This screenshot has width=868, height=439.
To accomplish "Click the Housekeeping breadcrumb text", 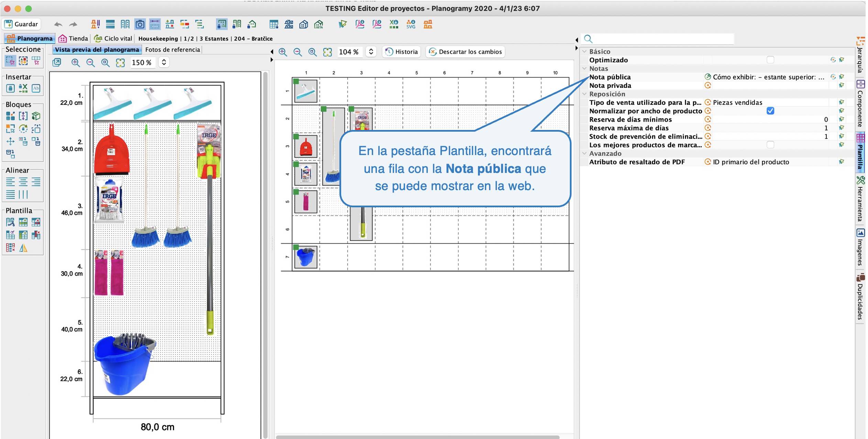I will coord(158,39).
